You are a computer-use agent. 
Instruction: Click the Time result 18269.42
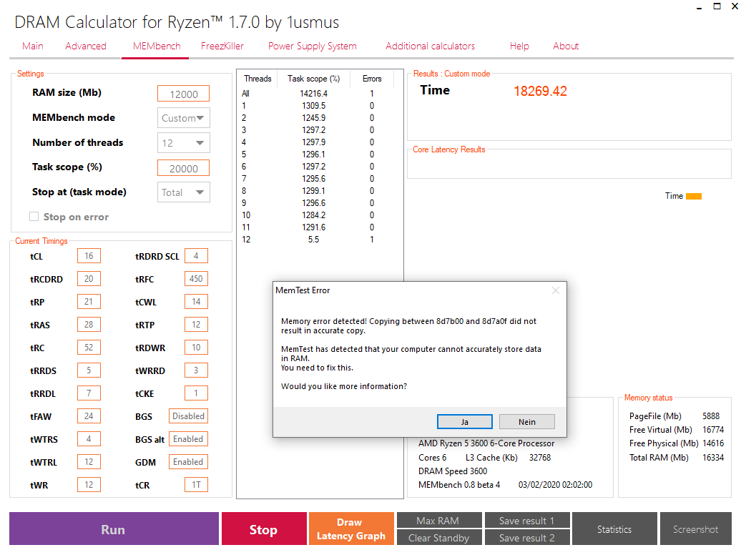coord(540,92)
